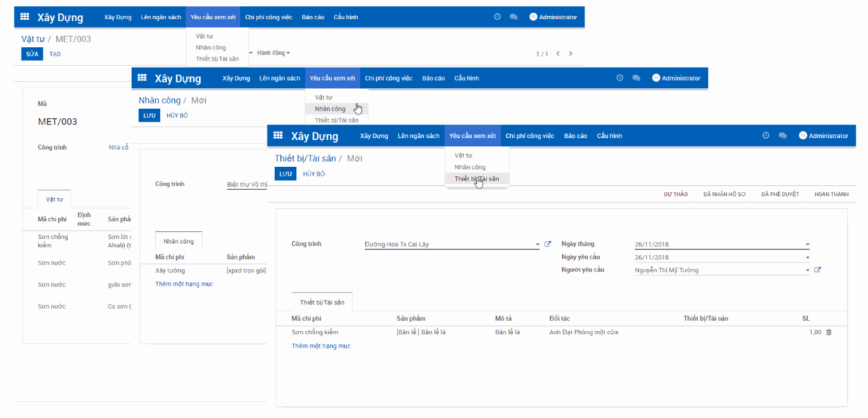Click the Administrator avatar icon
The height and width of the screenshot is (418, 868).
[803, 135]
